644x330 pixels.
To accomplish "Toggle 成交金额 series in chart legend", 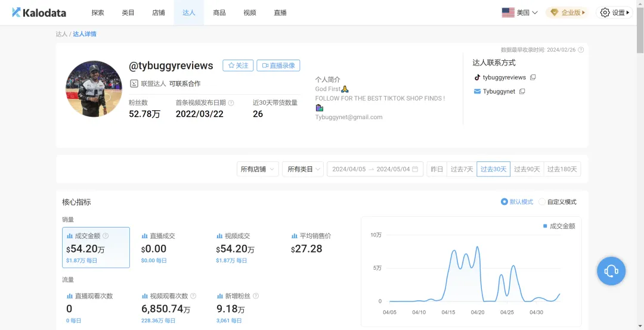I will click(559, 226).
